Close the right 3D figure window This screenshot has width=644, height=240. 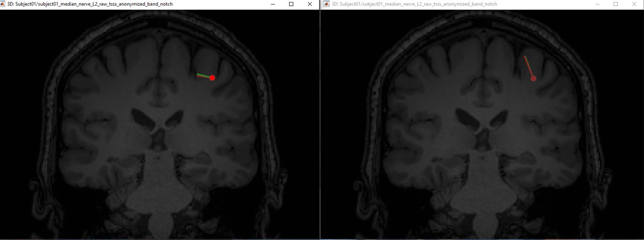click(x=634, y=4)
